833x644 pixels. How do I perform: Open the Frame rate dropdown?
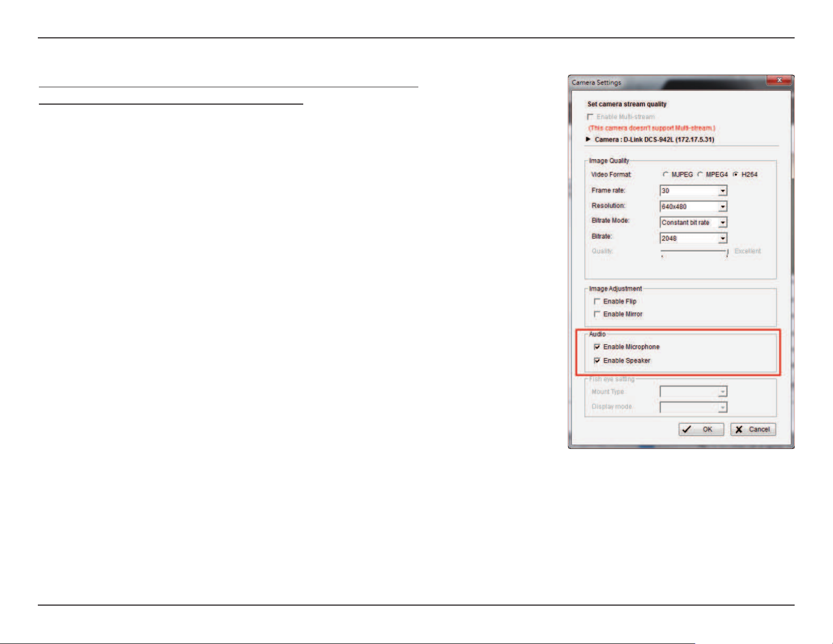tap(723, 191)
